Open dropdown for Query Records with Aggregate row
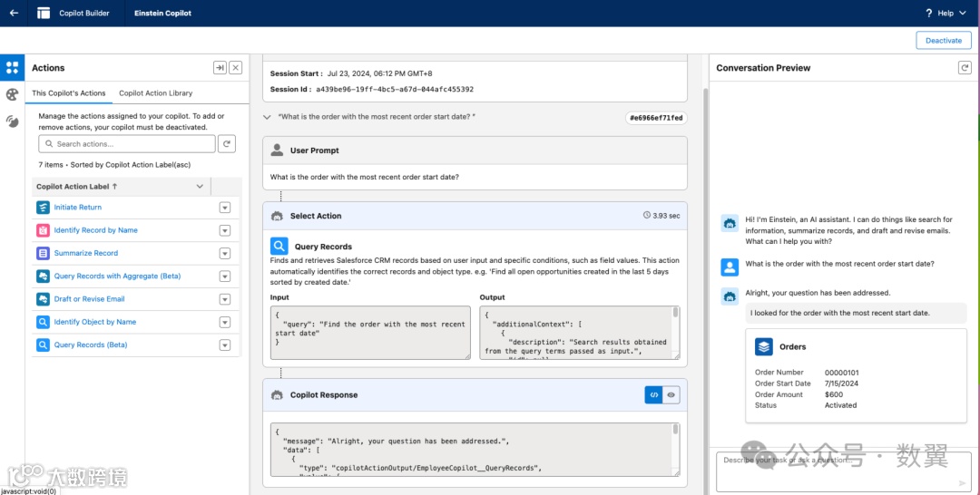Image resolution: width=980 pixels, height=495 pixels. [x=225, y=276]
